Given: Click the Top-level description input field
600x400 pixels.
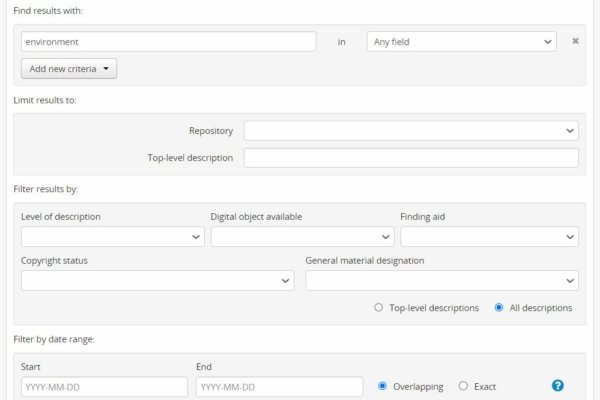Looking at the screenshot, I should coord(411,158).
